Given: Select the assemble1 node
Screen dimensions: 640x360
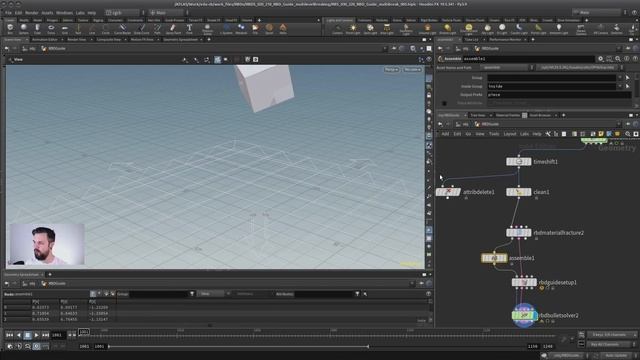Looking at the screenshot, I should [x=494, y=258].
